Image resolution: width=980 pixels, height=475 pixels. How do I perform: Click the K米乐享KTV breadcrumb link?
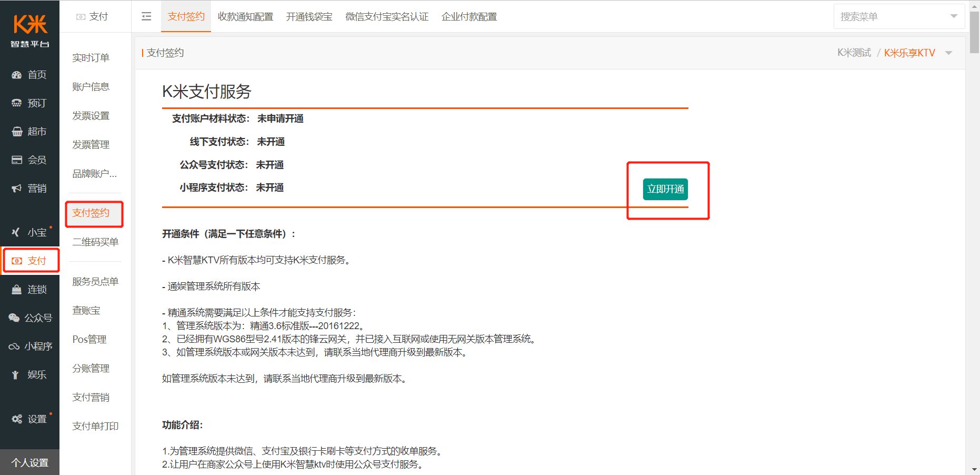pyautogui.click(x=909, y=53)
